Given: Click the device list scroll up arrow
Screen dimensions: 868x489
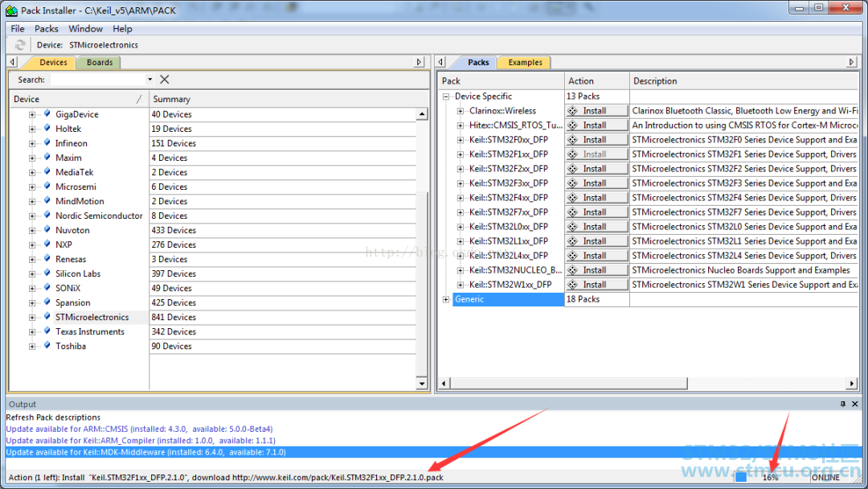Looking at the screenshot, I should [422, 114].
